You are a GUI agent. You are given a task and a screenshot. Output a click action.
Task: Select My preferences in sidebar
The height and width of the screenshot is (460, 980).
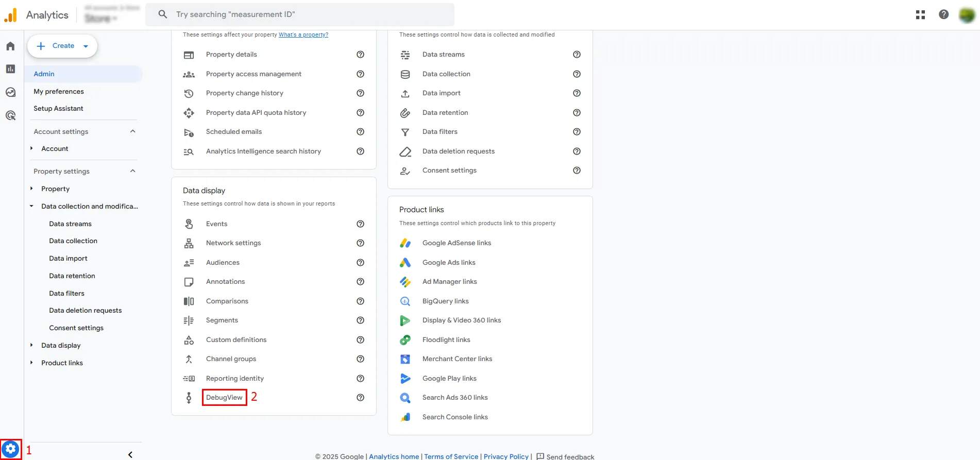coord(59,92)
